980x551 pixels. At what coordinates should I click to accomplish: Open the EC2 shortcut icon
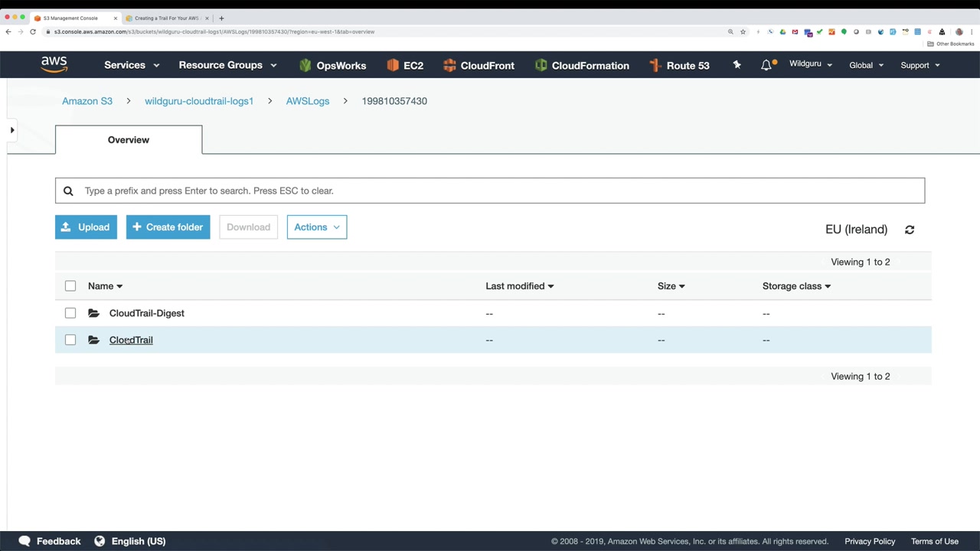(x=394, y=65)
